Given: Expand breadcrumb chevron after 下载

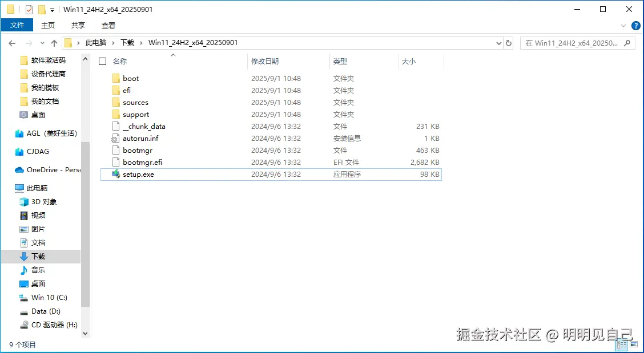Looking at the screenshot, I should click(x=141, y=43).
